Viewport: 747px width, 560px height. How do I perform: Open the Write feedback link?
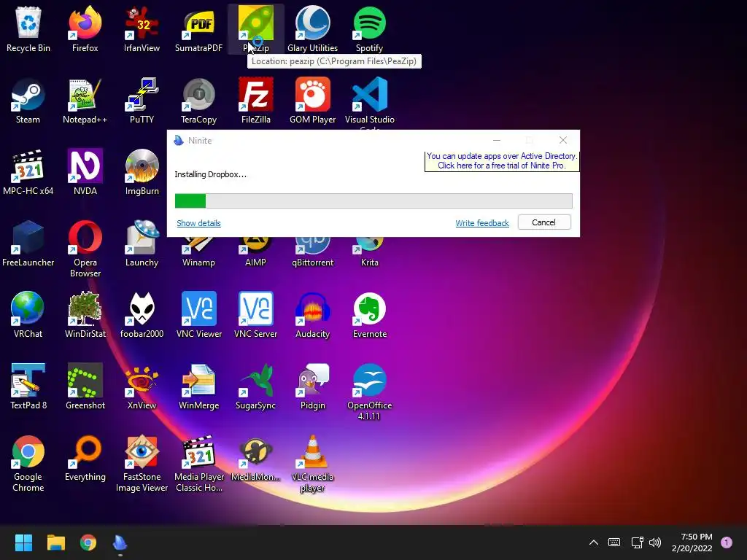482,223
